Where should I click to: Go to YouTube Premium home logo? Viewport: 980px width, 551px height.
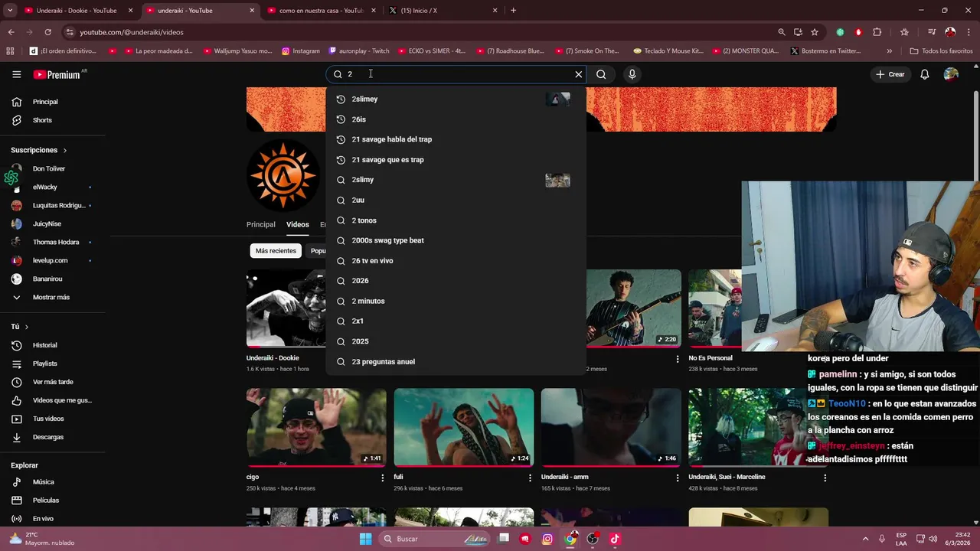point(57,74)
